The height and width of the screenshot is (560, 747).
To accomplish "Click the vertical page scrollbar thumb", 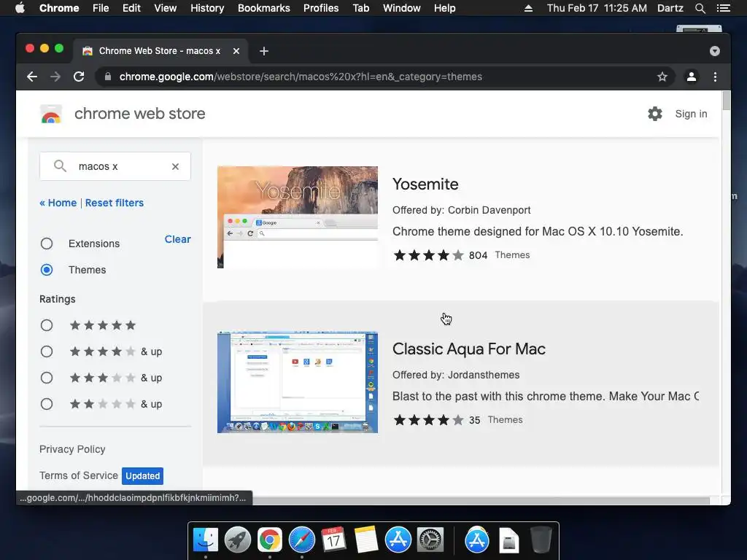I will [726, 101].
